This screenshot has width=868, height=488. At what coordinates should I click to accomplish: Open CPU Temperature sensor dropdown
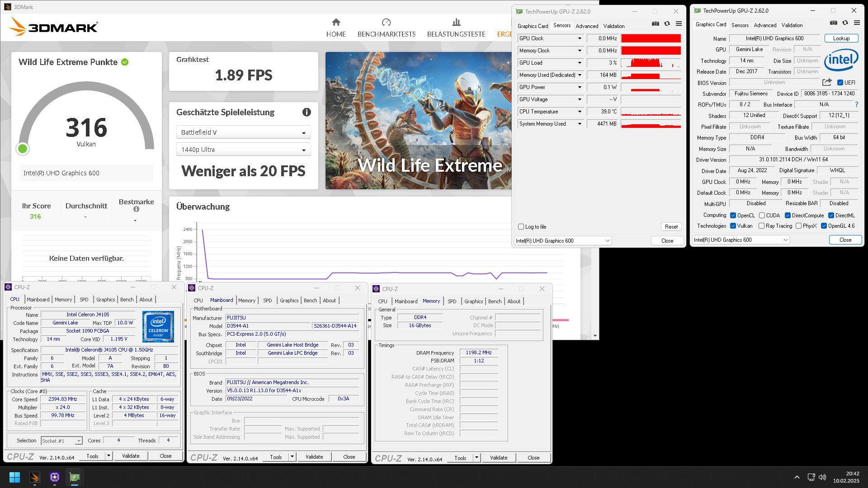pyautogui.click(x=579, y=112)
